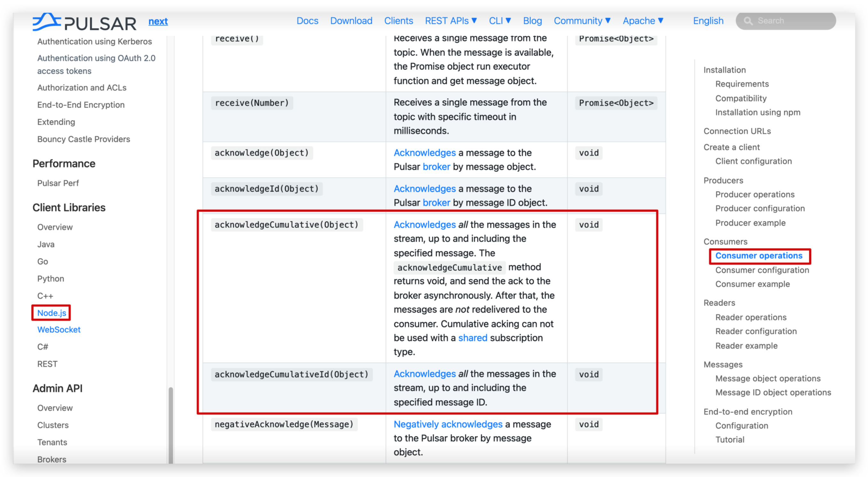Open the REST APIs dropdown menu
Viewport: 868px width, 477px height.
[451, 21]
